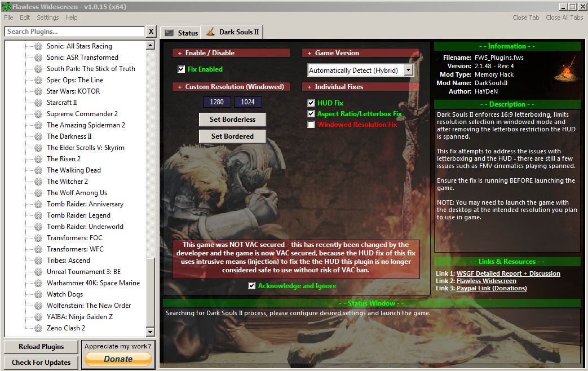Click Close Tab in the menu bar

tap(526, 17)
